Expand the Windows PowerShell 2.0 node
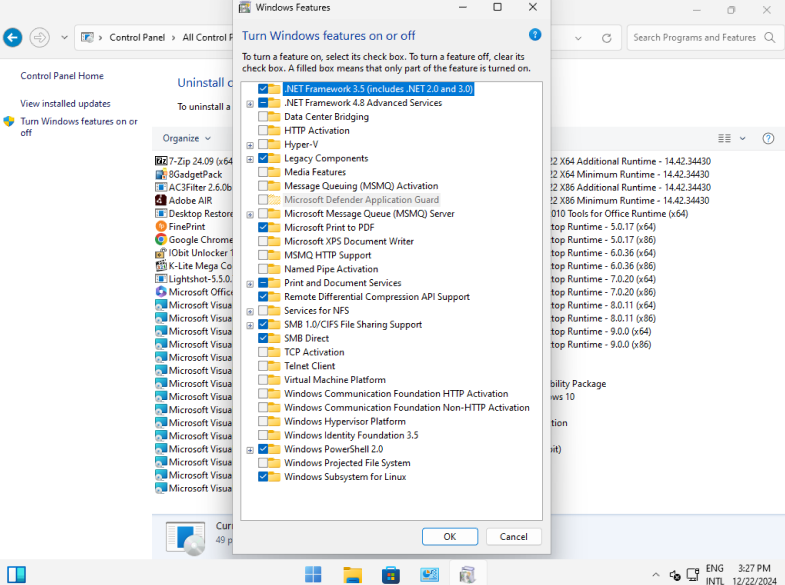The image size is (785, 585). pyautogui.click(x=250, y=450)
